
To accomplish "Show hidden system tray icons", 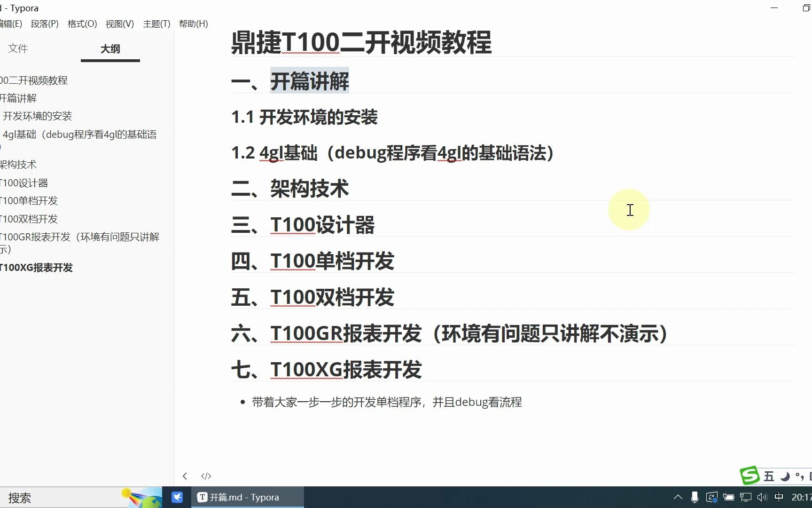I will click(678, 497).
